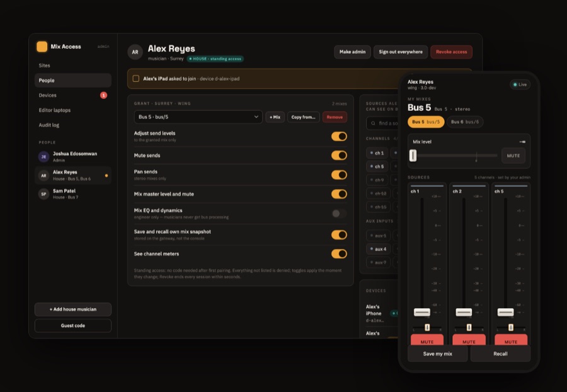Open the Bus 5 · bus/5 mix dropdown
Viewport: 567px width, 392px height.
tap(198, 117)
